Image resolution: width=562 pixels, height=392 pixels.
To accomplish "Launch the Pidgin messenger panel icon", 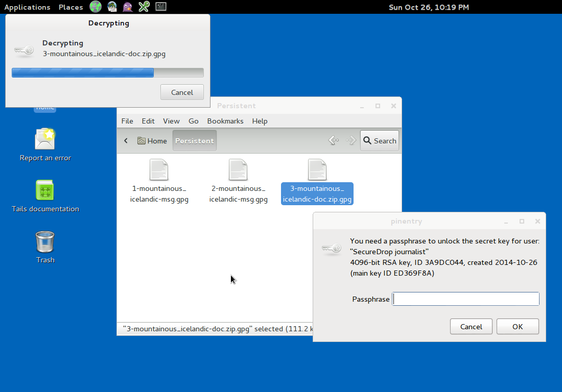I will pos(128,7).
